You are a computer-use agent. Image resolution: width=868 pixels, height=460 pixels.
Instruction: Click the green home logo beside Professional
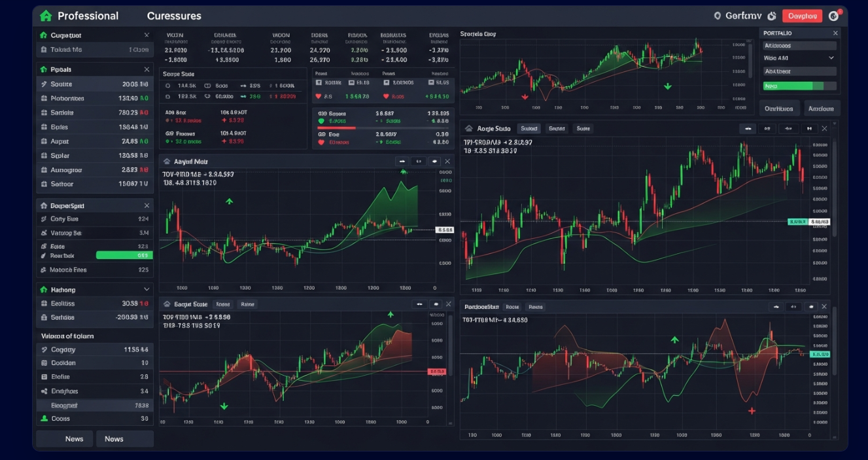(x=46, y=16)
